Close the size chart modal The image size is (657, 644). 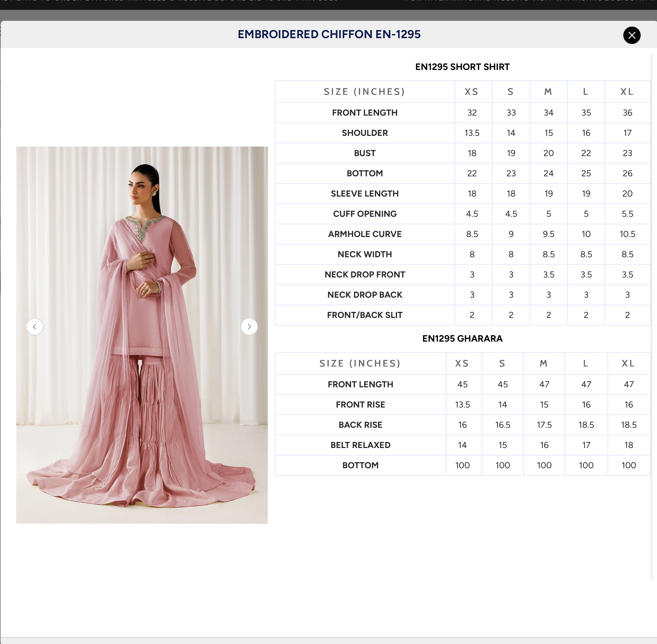click(632, 35)
